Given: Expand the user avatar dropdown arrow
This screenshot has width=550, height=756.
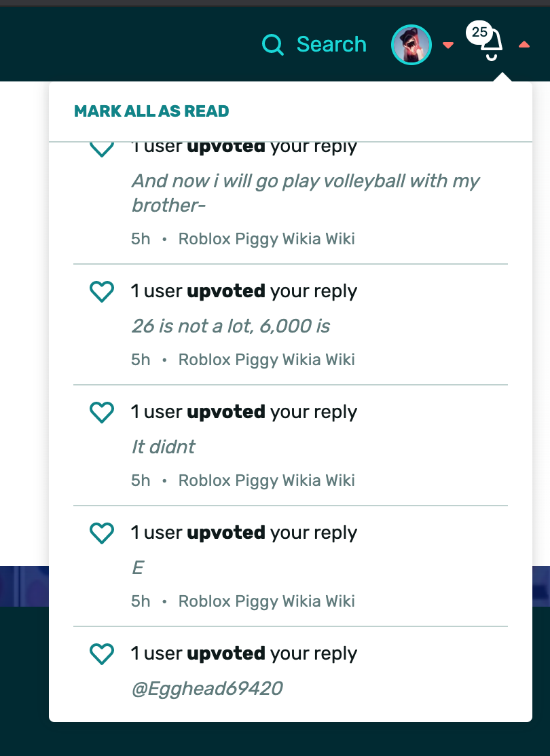Looking at the screenshot, I should coord(447,45).
